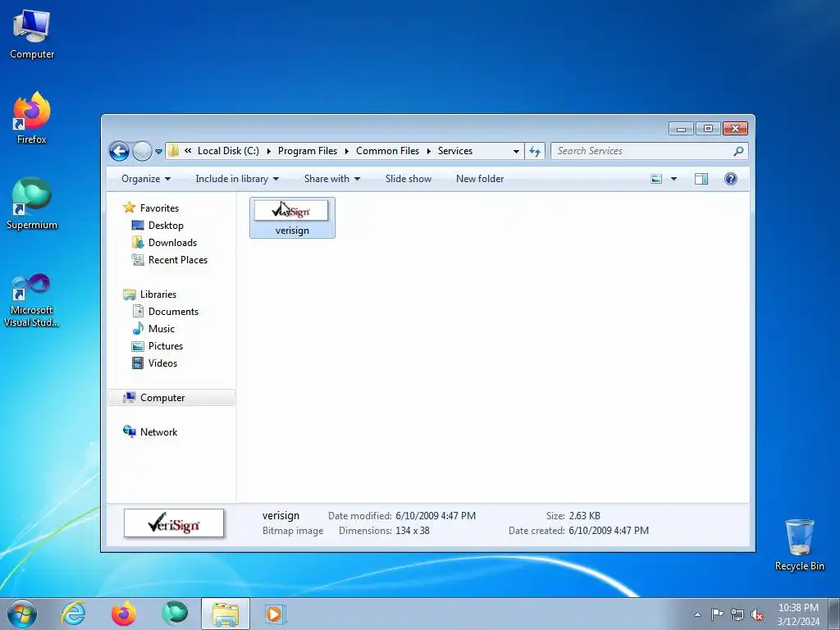Click Windows Explorer taskbar button
Viewport: 840px width, 630px height.
tap(226, 614)
